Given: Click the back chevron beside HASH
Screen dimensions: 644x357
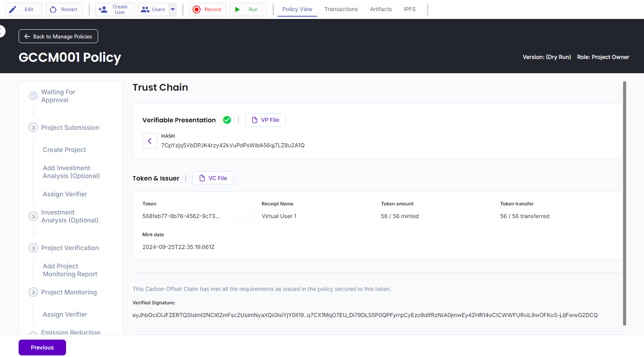Looking at the screenshot, I should click(150, 141).
